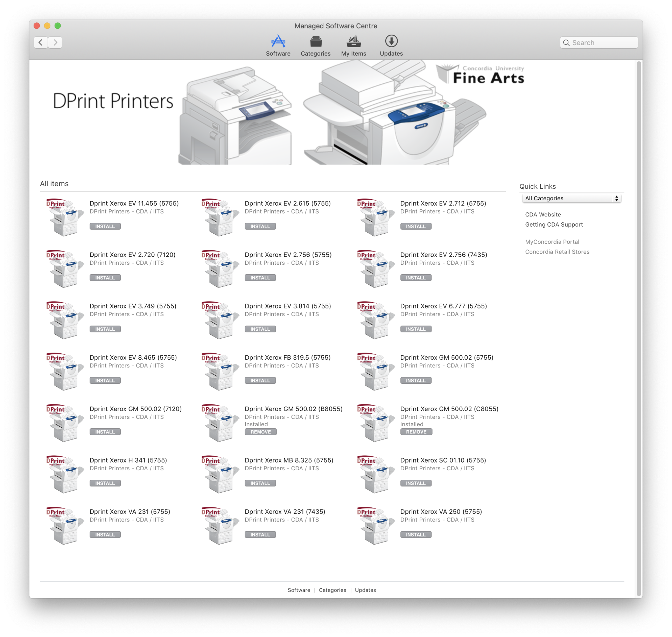Open the title Dprint Xerox MB 8.325 (5755)
672x637 pixels.
289,461
